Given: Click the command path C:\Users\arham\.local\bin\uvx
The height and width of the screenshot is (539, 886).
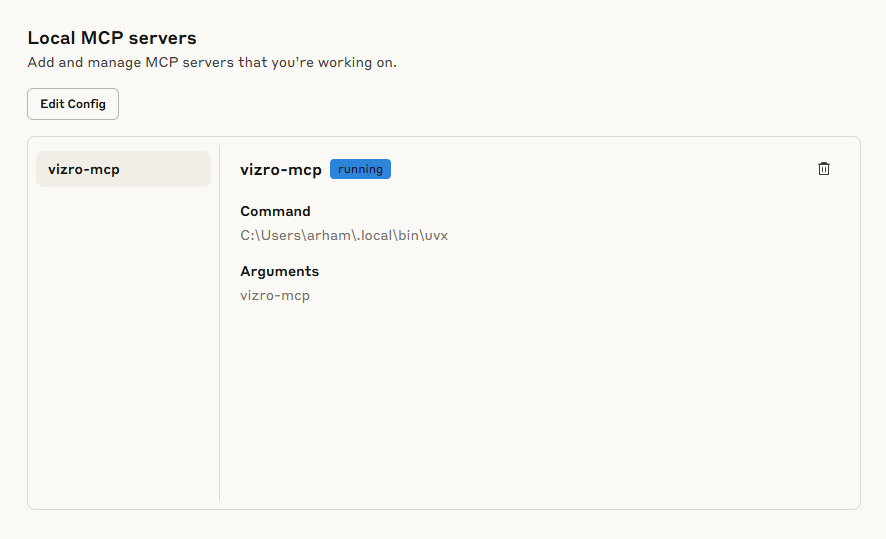Looking at the screenshot, I should point(344,236).
